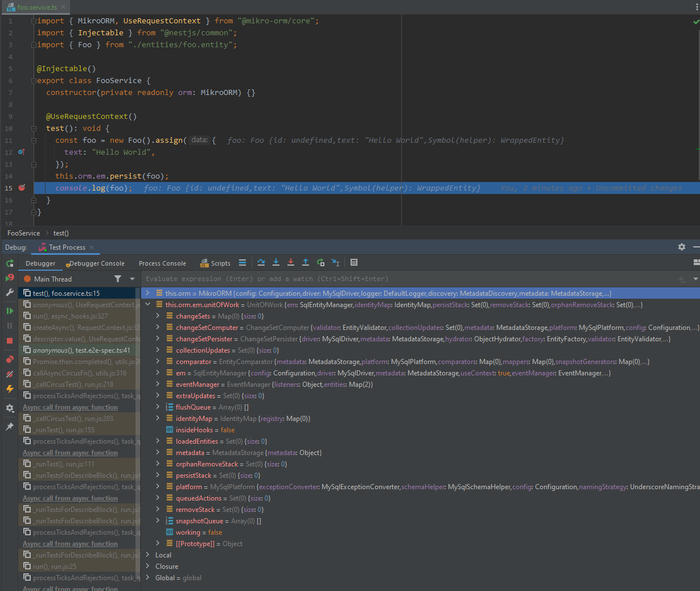Open the Evaluate Expression calculator icon
This screenshot has height=591, width=700.
click(354, 262)
